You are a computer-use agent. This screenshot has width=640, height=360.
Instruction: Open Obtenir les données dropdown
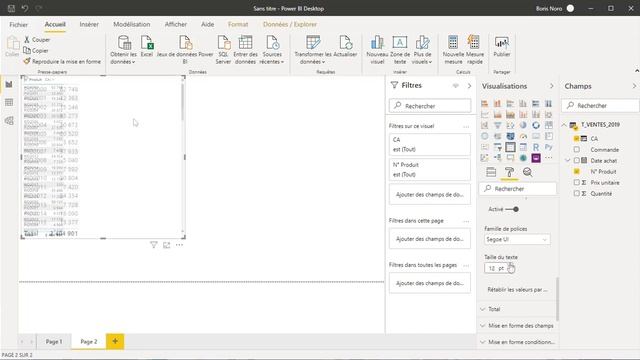(123, 50)
